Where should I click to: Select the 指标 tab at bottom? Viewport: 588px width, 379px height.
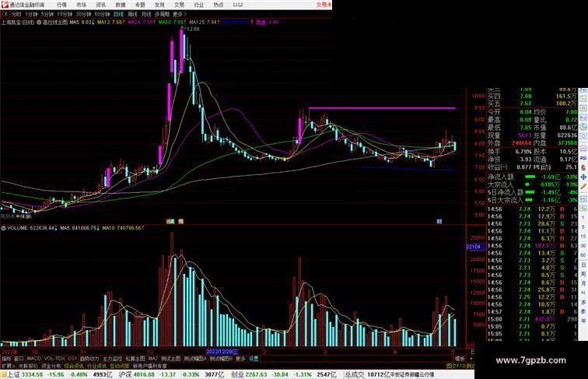[7, 359]
